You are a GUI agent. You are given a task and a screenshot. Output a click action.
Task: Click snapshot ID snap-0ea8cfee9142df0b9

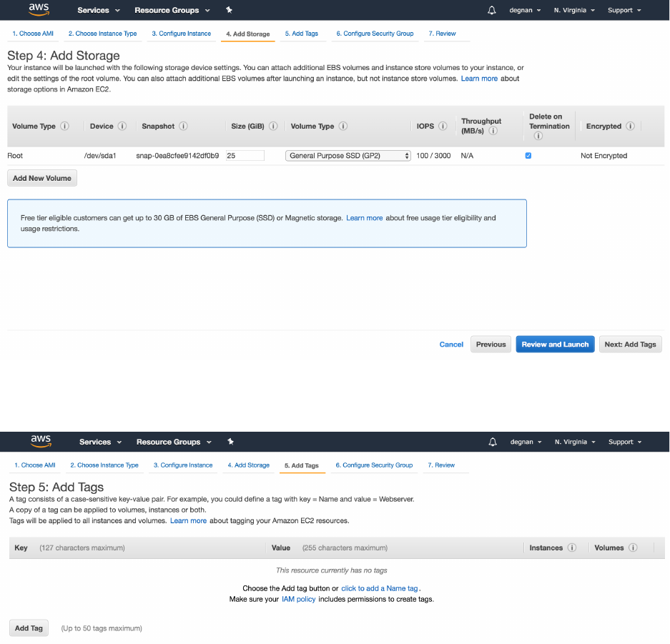(177, 156)
